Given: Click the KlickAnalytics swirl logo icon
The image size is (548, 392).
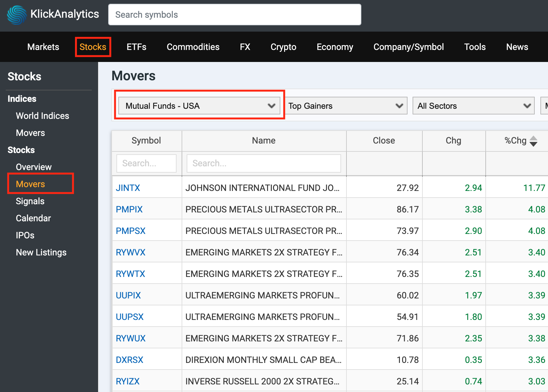Looking at the screenshot, I should pos(17,15).
